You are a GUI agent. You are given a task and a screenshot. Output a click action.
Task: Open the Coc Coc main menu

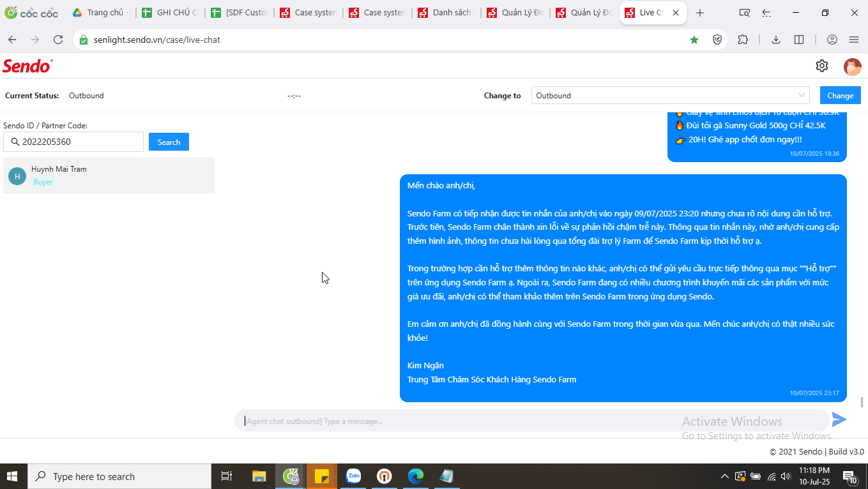point(854,40)
